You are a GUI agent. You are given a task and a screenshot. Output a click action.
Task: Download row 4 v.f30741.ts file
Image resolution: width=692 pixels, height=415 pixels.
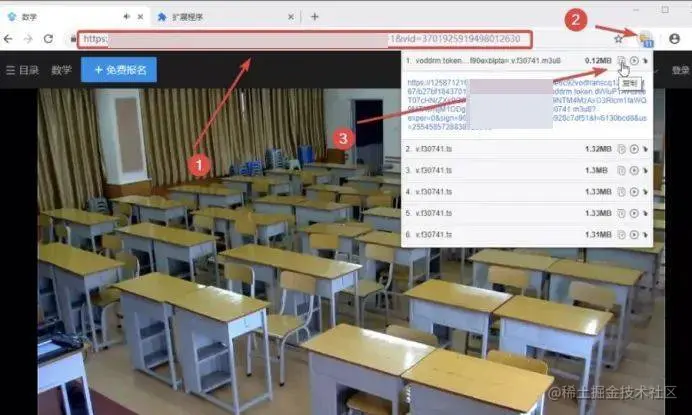click(x=645, y=192)
